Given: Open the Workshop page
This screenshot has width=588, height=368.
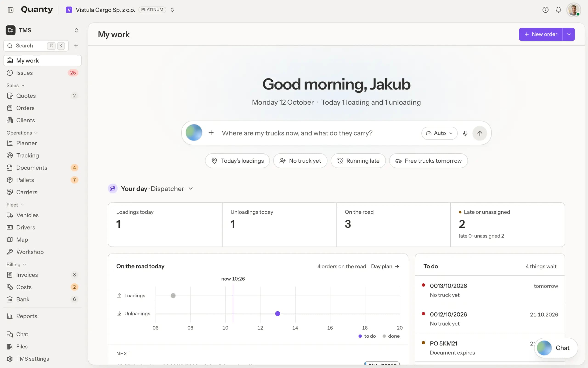Looking at the screenshot, I should 42,252.
